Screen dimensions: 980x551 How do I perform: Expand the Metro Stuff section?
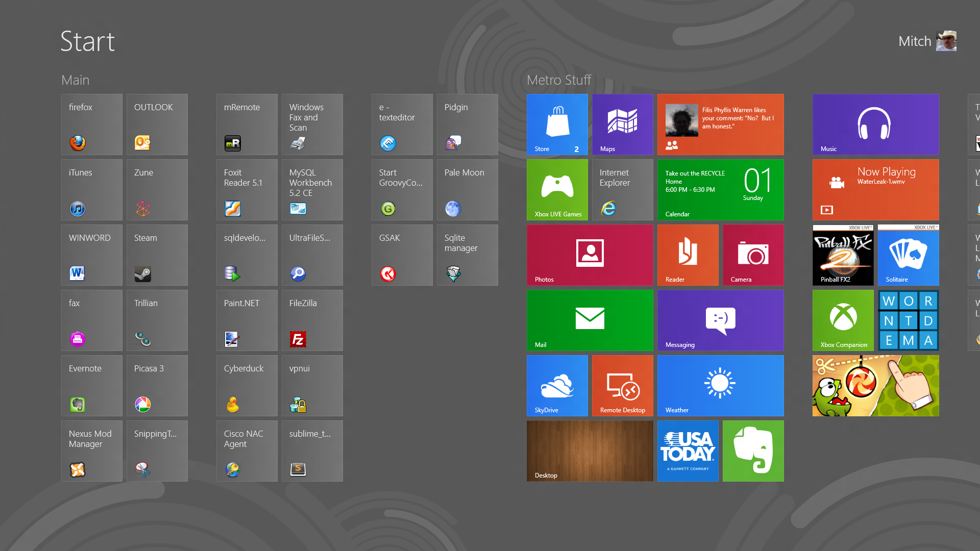559,80
